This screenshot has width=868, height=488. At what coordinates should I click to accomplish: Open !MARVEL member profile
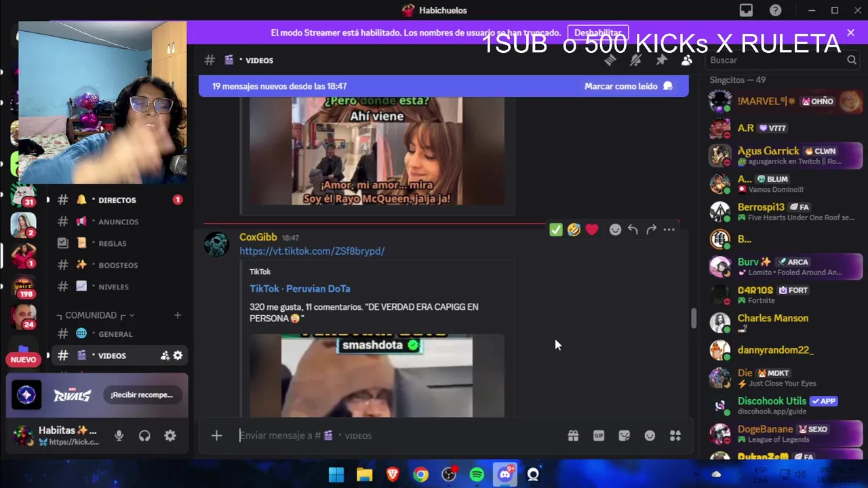785,101
